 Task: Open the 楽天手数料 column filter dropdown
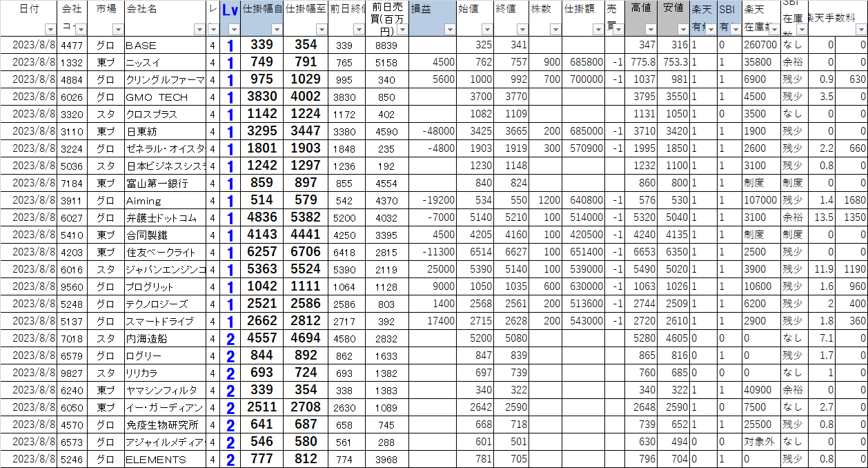(x=860, y=29)
